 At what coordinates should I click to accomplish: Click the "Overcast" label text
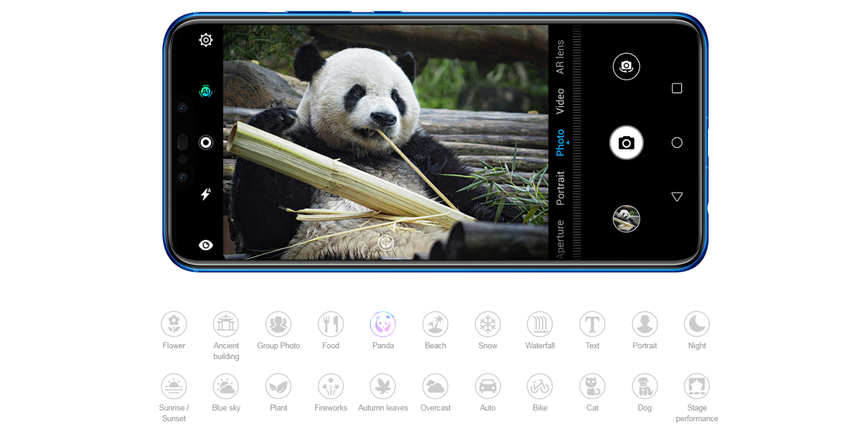tap(435, 407)
